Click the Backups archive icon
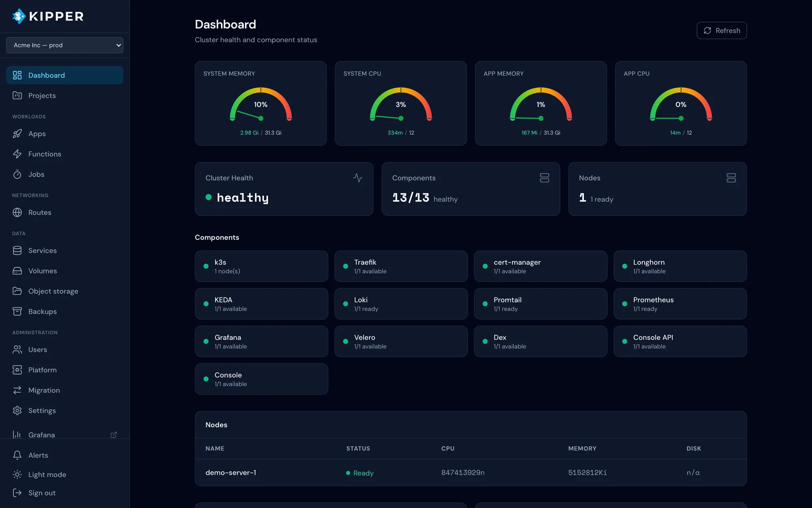The width and height of the screenshot is (812, 508). [x=17, y=312]
